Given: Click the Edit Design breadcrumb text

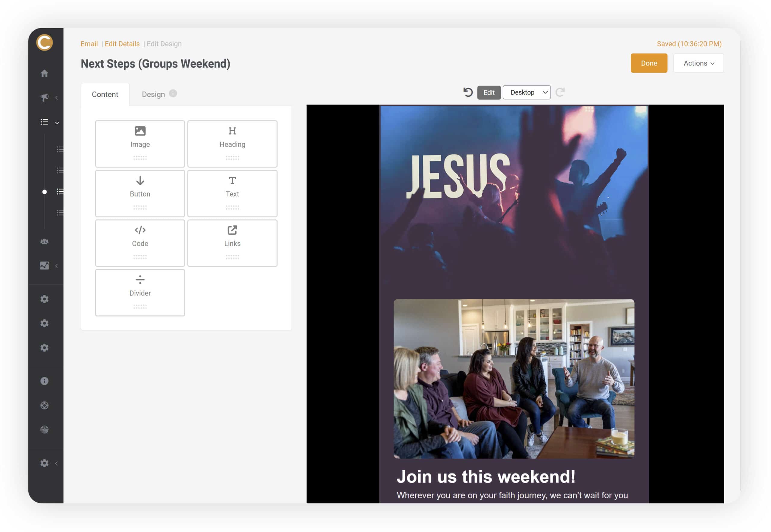Looking at the screenshot, I should 164,44.
